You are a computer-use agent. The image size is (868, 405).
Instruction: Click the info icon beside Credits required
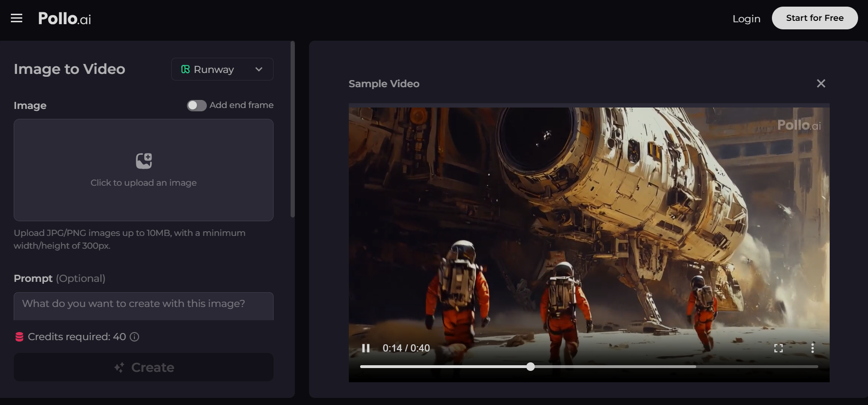click(134, 337)
